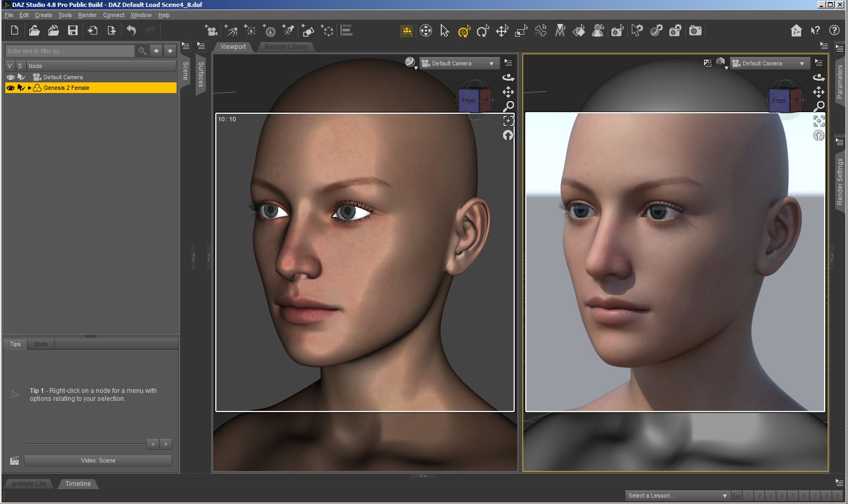The width and height of the screenshot is (848, 504).
Task: Select the Scale tool
Action: [x=521, y=31]
